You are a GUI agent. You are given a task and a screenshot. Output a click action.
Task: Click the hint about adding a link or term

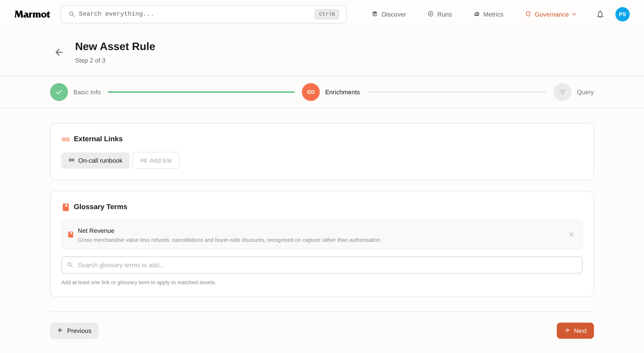[x=139, y=282]
